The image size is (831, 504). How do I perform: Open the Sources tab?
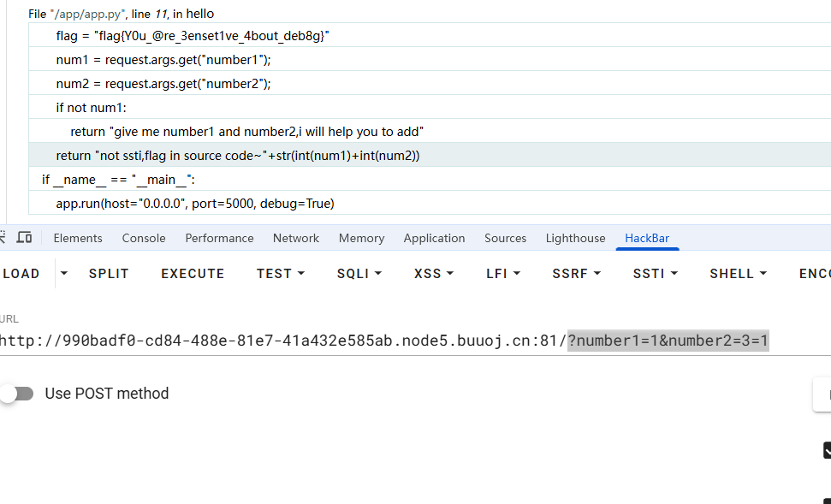pyautogui.click(x=505, y=238)
